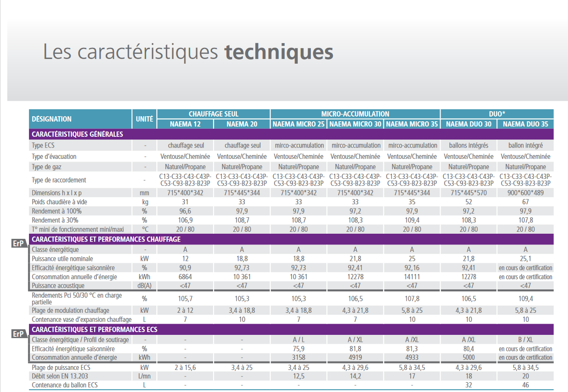This screenshot has width=568, height=392.
Task: Select the NAEMA MICRO 35 column header
Action: coord(412,124)
